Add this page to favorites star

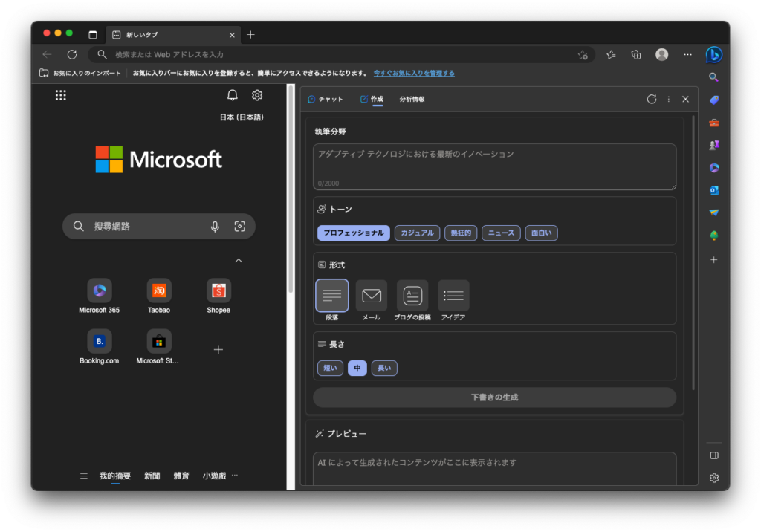tap(583, 55)
